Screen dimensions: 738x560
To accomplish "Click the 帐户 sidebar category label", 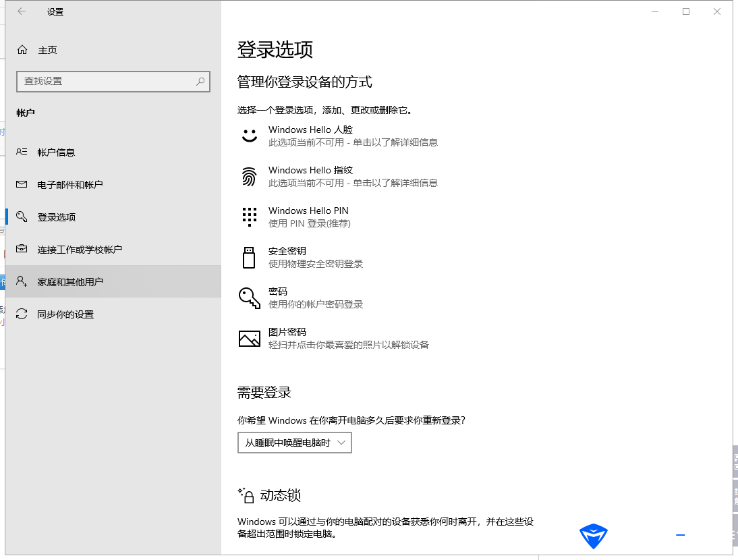I will pyautogui.click(x=26, y=113).
